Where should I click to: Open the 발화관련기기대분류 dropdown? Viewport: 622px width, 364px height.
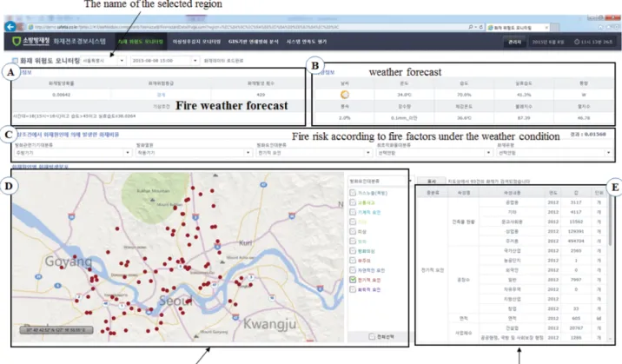tap(73, 153)
